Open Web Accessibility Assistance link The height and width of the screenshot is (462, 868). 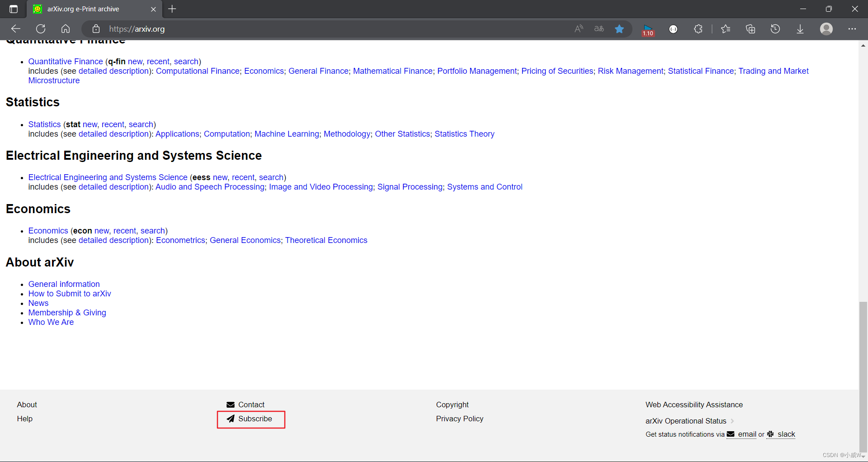pos(694,405)
